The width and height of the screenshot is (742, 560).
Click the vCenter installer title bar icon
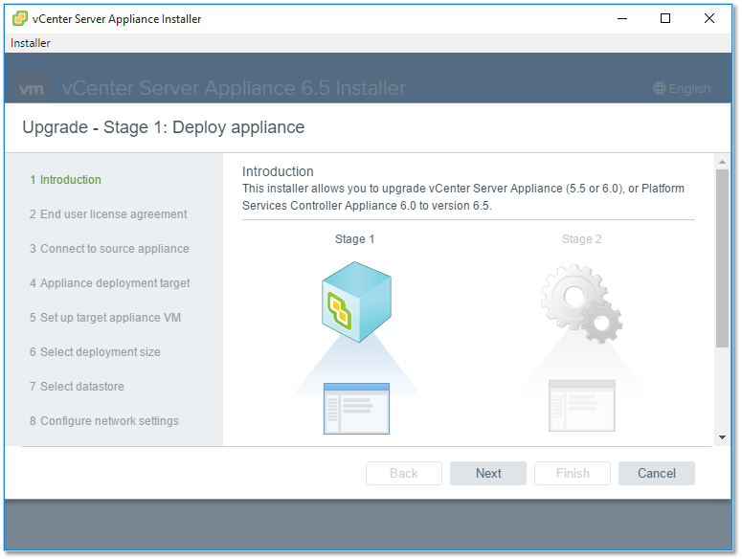[x=20, y=18]
